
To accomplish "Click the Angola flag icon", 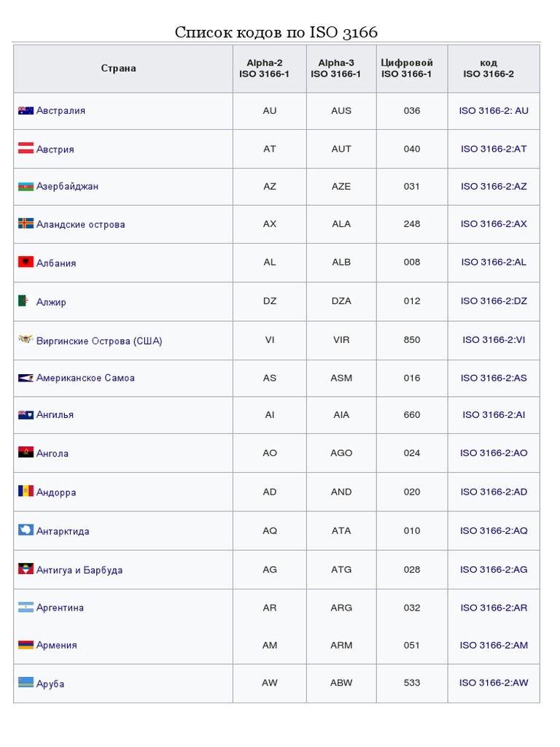I will (x=26, y=453).
